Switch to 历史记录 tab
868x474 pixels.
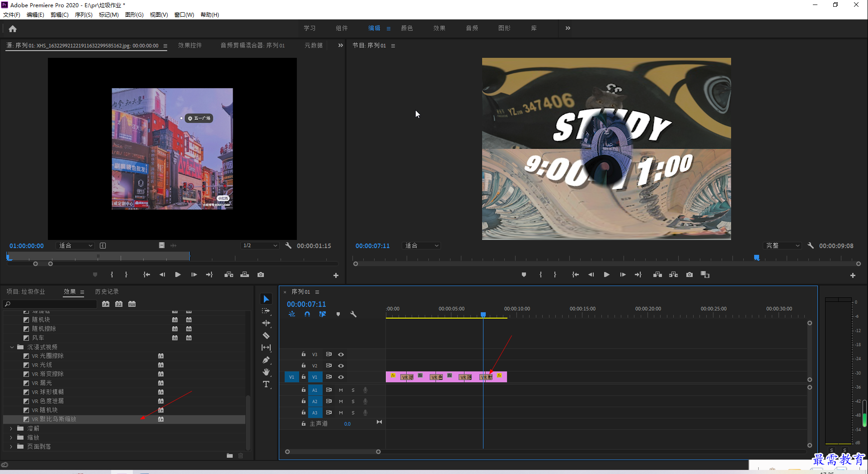pos(107,291)
